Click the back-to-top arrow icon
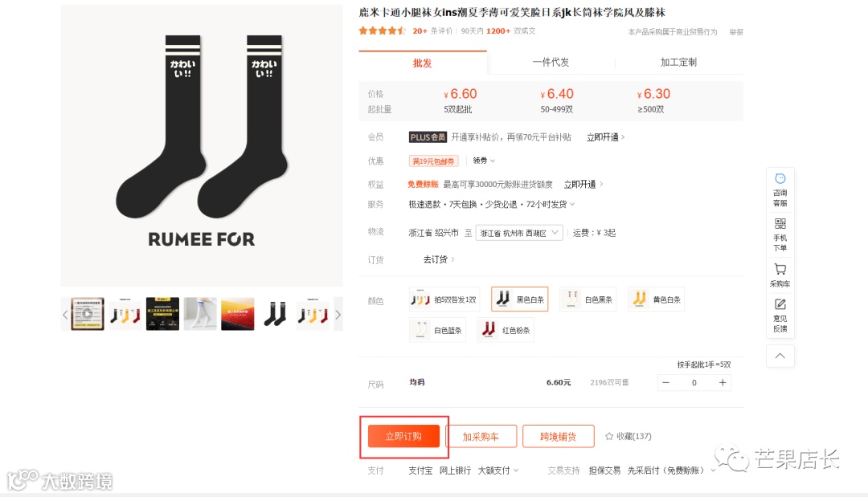Image resolution: width=868 pixels, height=497 pixels. click(x=780, y=356)
